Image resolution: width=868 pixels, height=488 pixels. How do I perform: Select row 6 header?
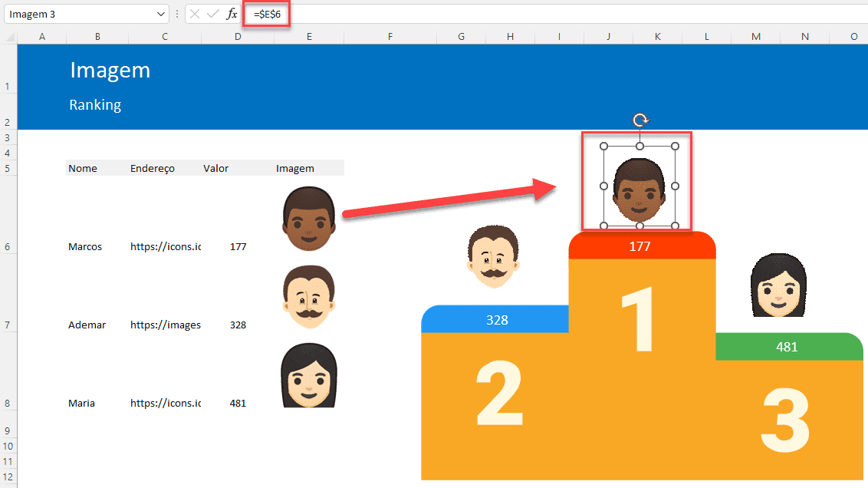tap(8, 246)
